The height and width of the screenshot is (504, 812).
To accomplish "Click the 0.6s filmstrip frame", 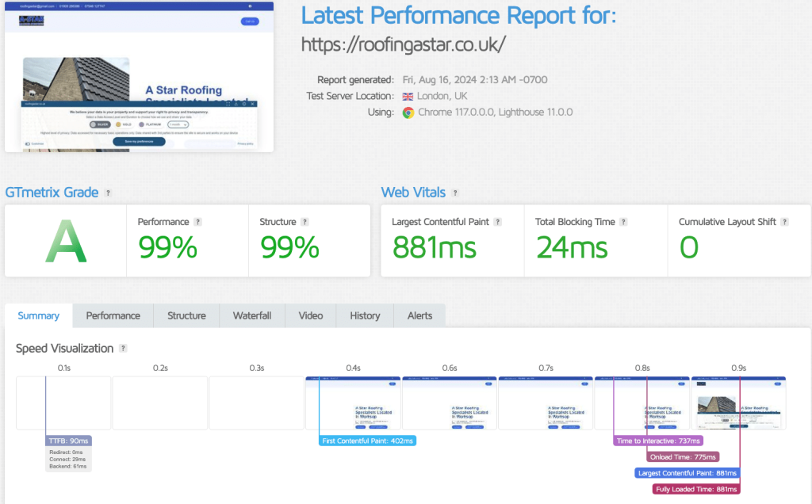I will (450, 403).
